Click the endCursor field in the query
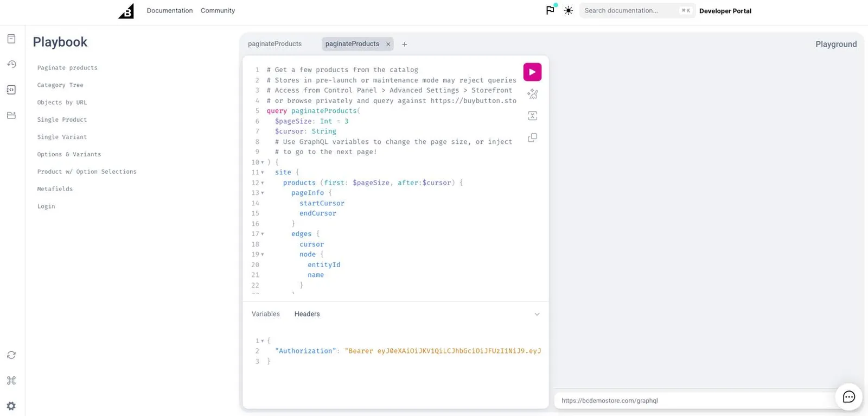 point(318,213)
